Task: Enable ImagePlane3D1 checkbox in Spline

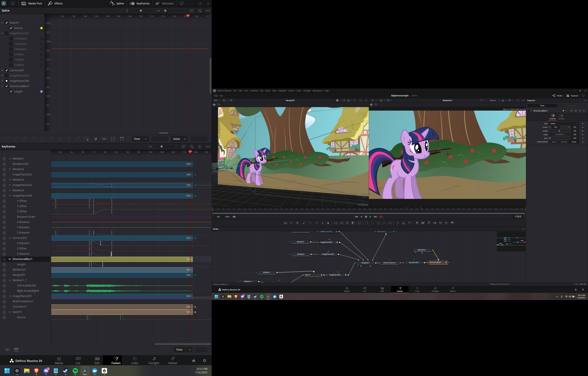Action: pyautogui.click(x=7, y=33)
